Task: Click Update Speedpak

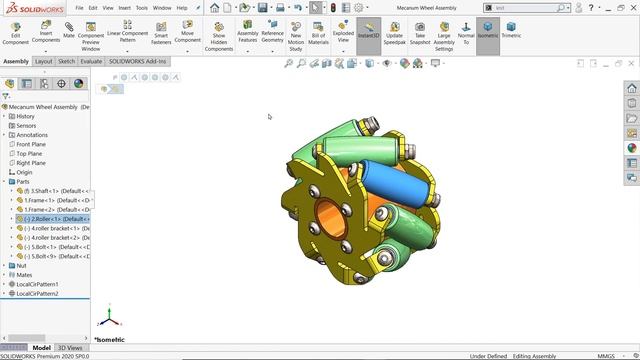Action: [x=394, y=33]
